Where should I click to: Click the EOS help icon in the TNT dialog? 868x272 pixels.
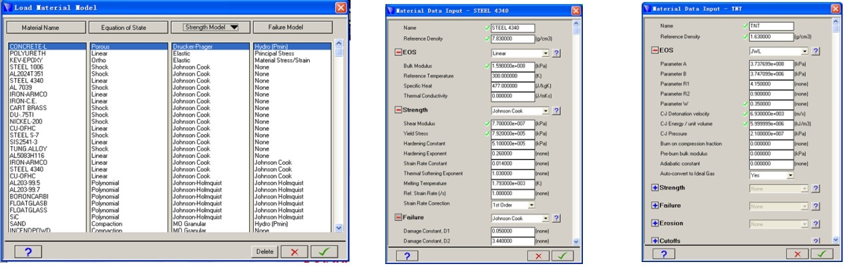click(816, 51)
